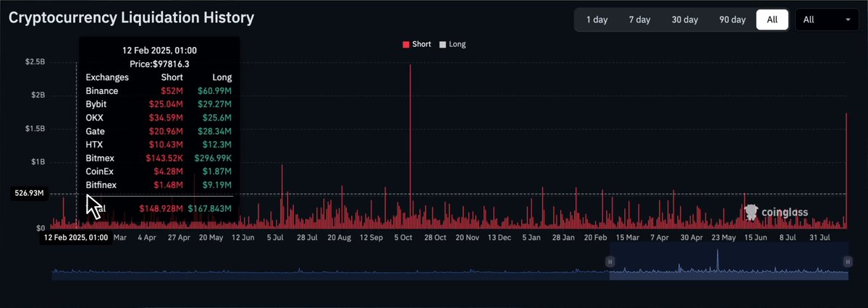Click the 20 May x-axis date
The height and width of the screenshot is (308, 868).
[211, 237]
